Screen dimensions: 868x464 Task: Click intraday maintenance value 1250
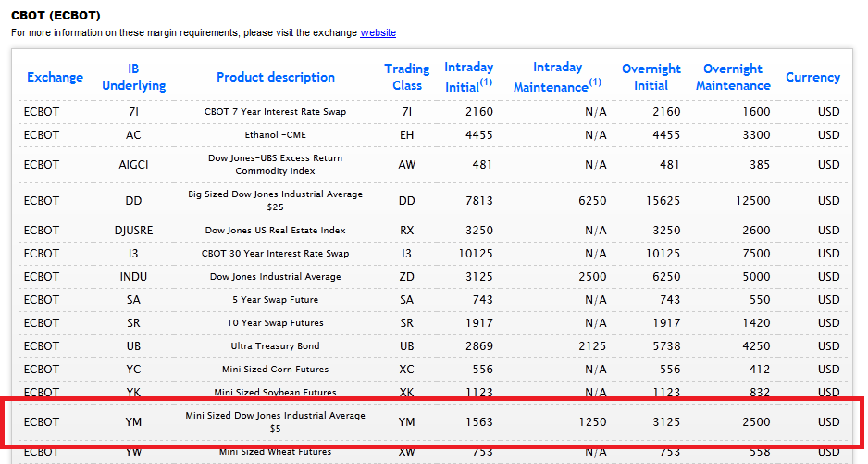point(592,422)
